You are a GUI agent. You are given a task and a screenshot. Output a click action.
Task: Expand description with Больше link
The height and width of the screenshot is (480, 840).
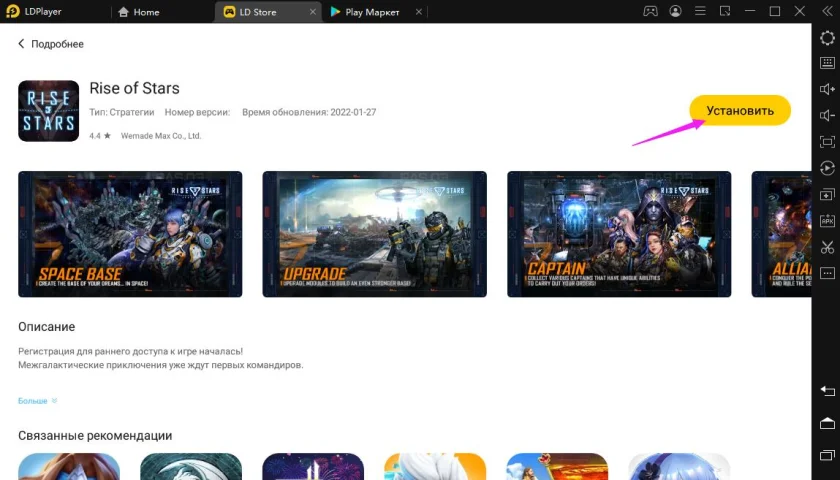click(38, 401)
